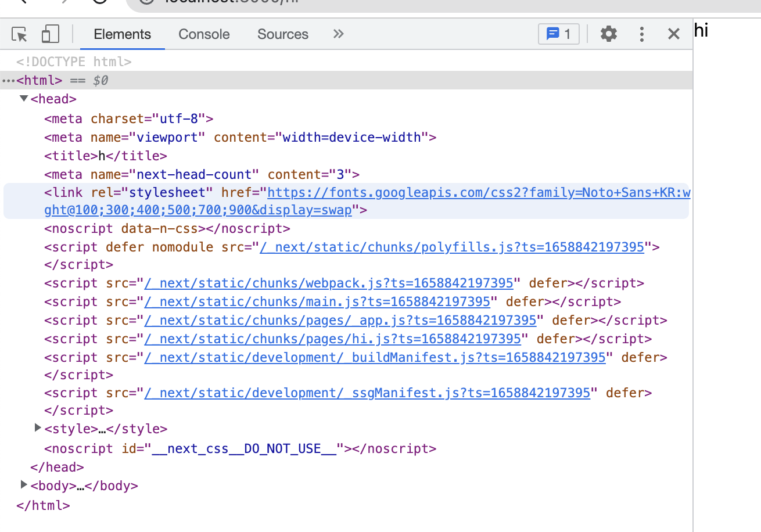Image resolution: width=761 pixels, height=532 pixels.
Task: Collapse the head element triangle
Action: 24,99
